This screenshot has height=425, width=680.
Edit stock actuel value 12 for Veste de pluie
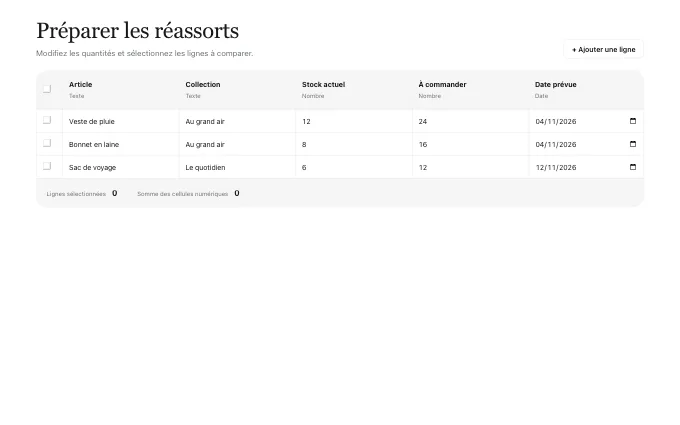click(354, 121)
